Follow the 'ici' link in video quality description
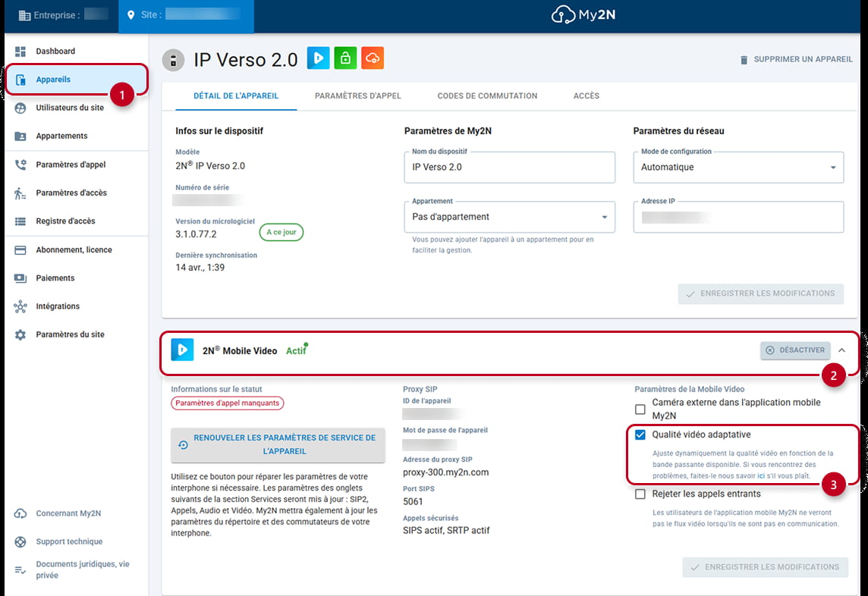 761,476
